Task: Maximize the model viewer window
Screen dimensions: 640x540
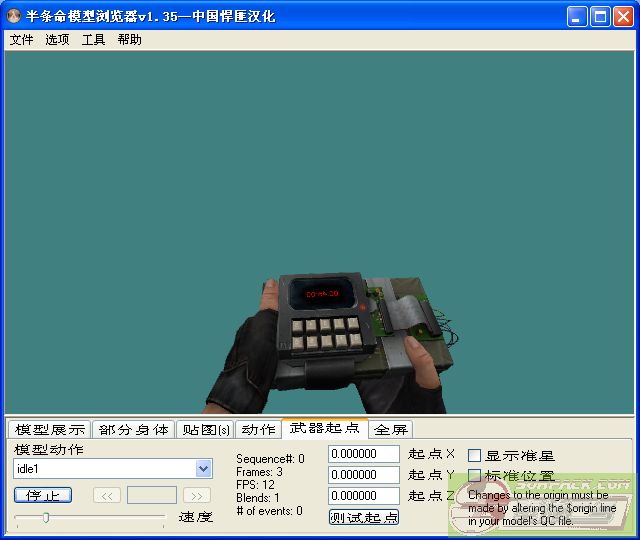Action: pyautogui.click(x=600, y=17)
